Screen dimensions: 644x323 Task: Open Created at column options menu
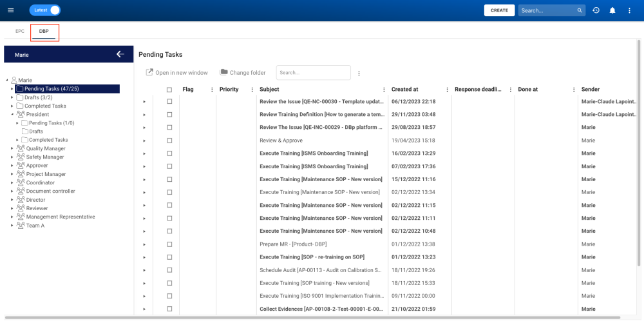click(448, 90)
